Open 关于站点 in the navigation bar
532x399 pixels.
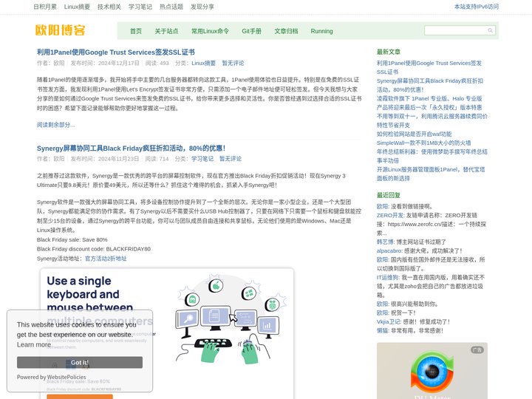click(166, 31)
